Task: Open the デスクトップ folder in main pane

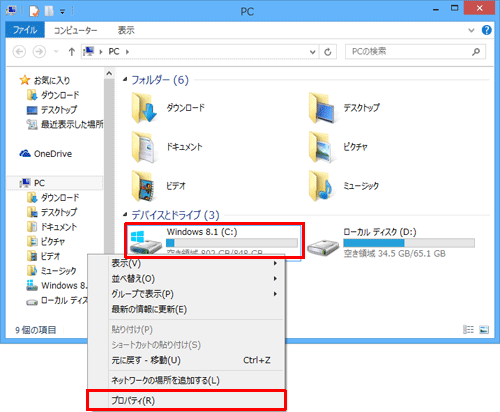Action: tap(345, 108)
